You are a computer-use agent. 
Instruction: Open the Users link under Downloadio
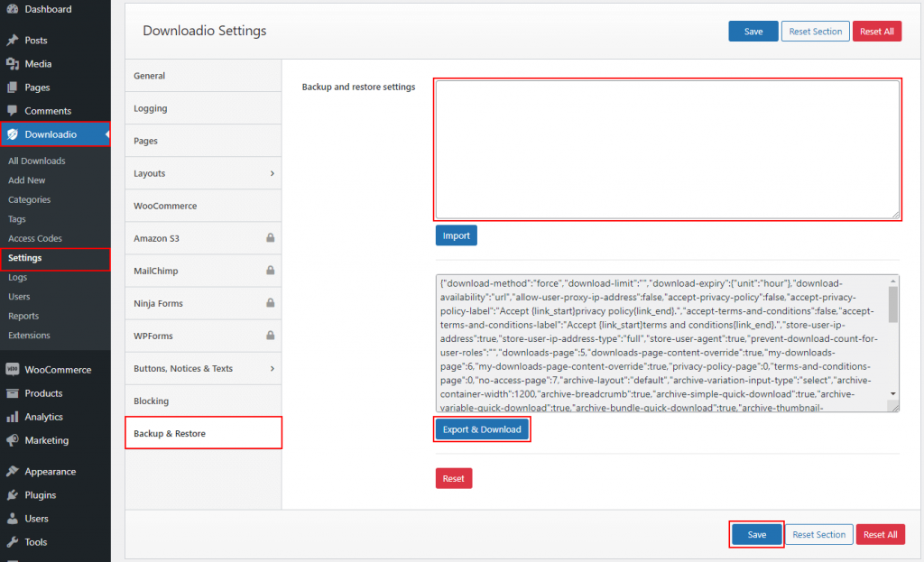click(19, 296)
